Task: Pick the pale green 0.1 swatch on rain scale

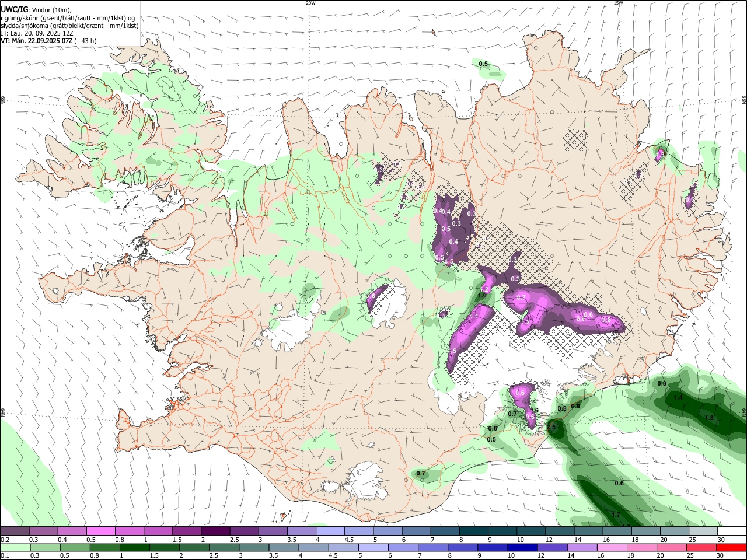Action: pyautogui.click(x=15, y=547)
